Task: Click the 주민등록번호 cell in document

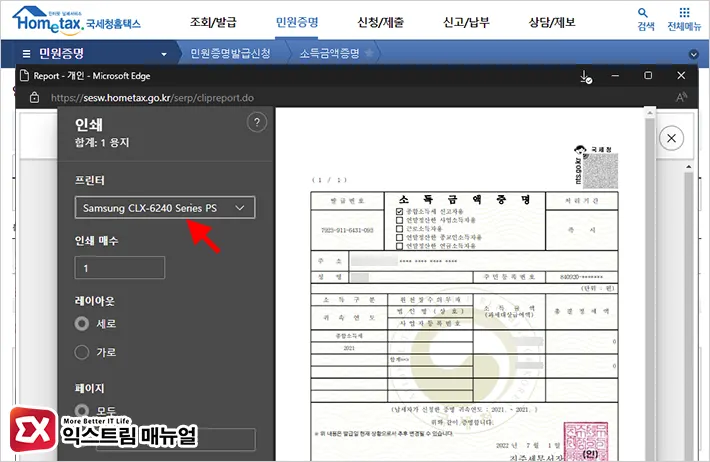Action: [x=509, y=277]
